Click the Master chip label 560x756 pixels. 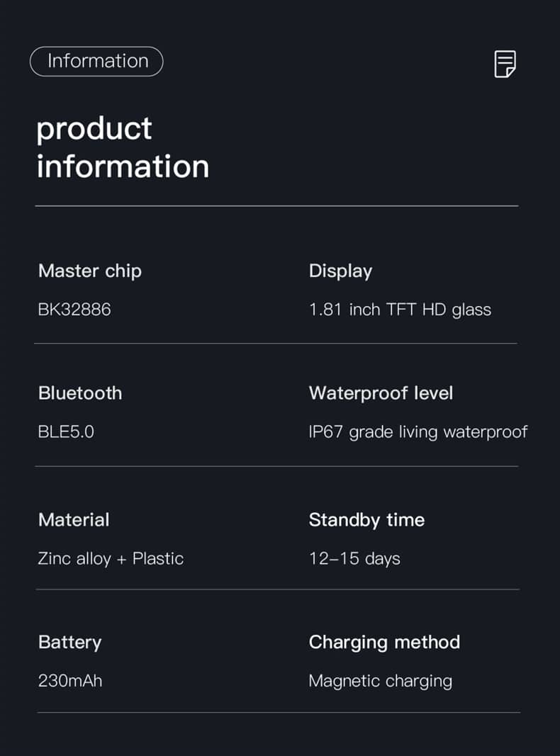90,271
